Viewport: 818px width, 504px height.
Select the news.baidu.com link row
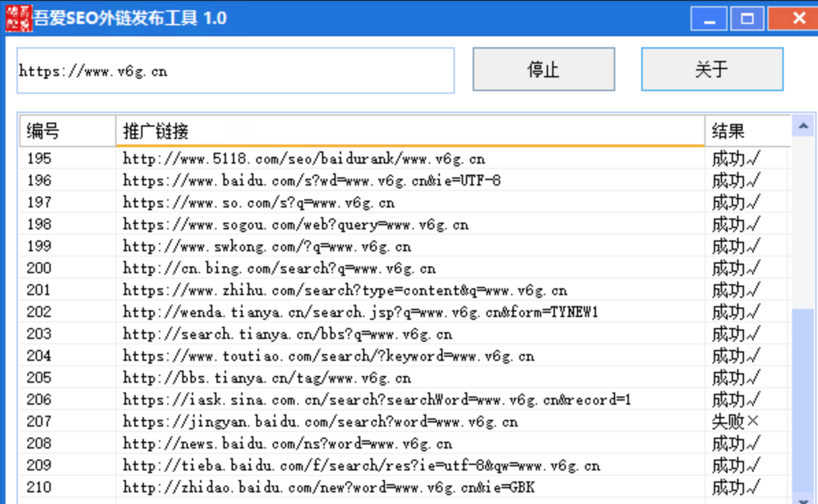tap(288, 443)
